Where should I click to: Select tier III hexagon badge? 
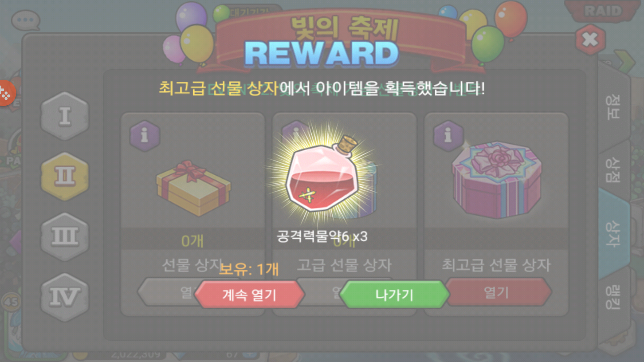coord(65,237)
